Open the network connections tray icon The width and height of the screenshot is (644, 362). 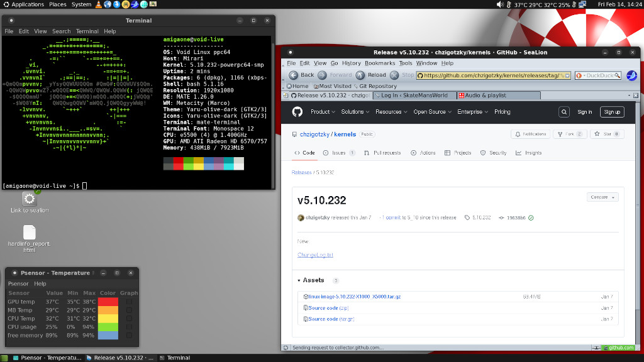tap(582, 4)
